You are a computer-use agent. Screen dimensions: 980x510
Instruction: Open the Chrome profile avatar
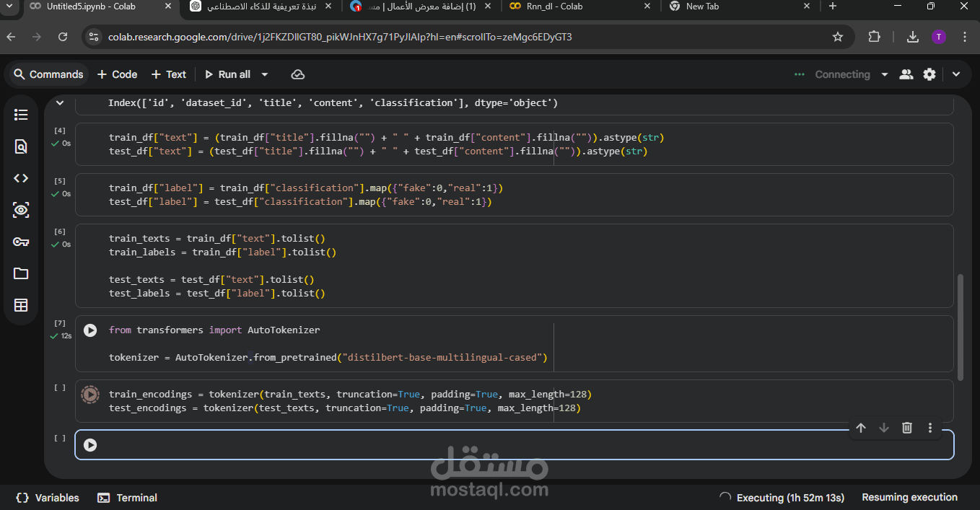[939, 37]
